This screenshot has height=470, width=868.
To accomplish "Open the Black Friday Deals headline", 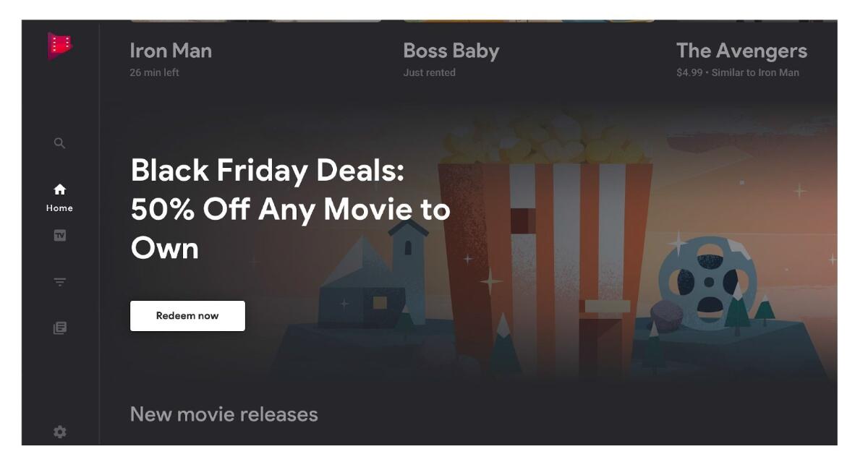I will tap(291, 209).
